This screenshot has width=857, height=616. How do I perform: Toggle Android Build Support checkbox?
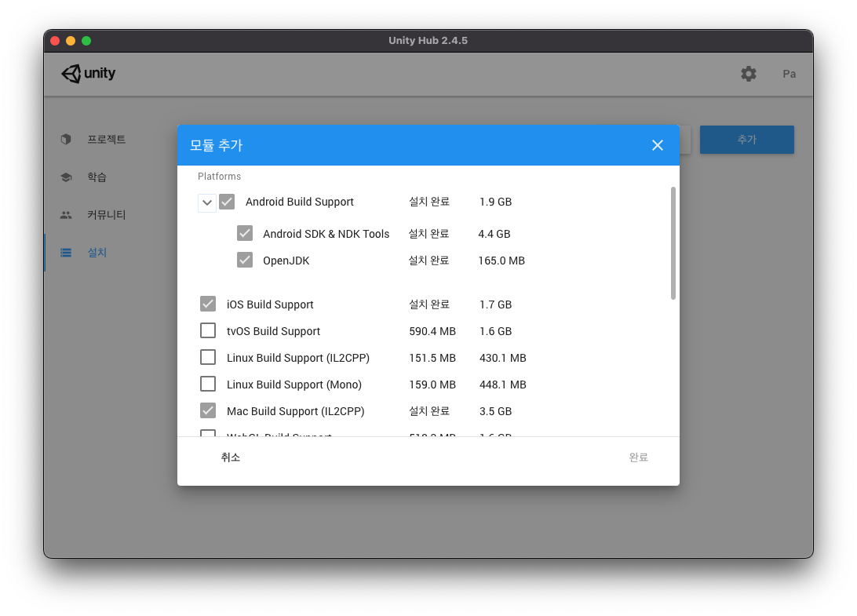227,202
